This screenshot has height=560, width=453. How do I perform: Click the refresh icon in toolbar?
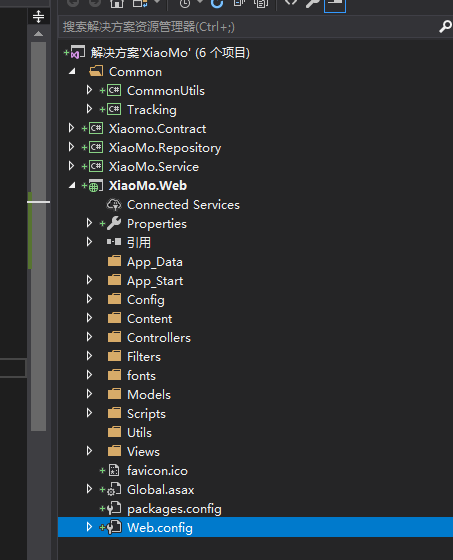click(217, 4)
